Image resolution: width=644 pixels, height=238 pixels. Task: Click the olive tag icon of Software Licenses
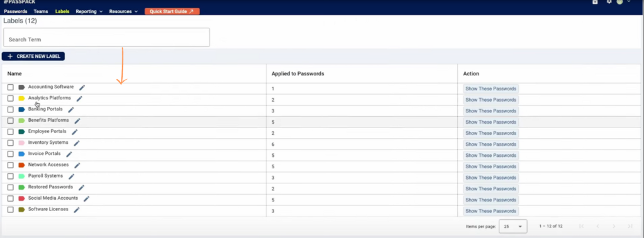pyautogui.click(x=22, y=210)
